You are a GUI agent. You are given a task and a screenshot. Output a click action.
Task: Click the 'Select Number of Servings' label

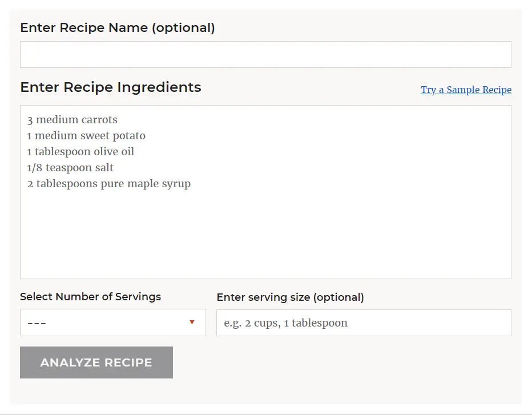tap(90, 297)
